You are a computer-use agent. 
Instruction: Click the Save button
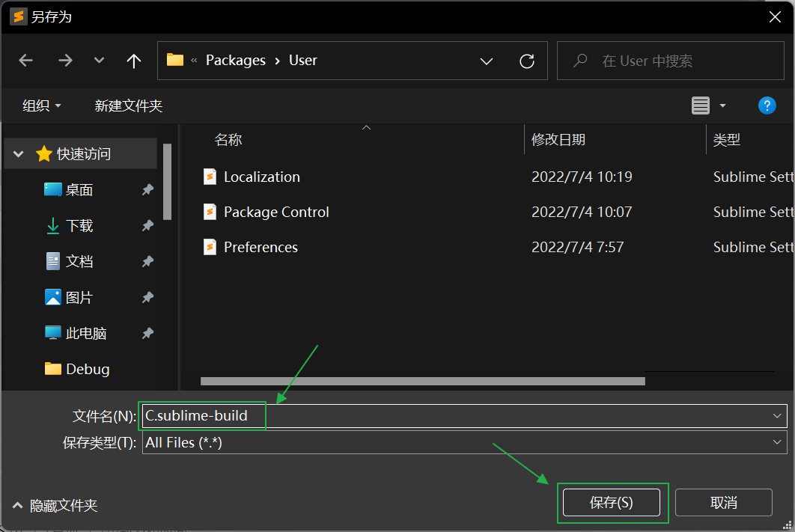click(611, 503)
